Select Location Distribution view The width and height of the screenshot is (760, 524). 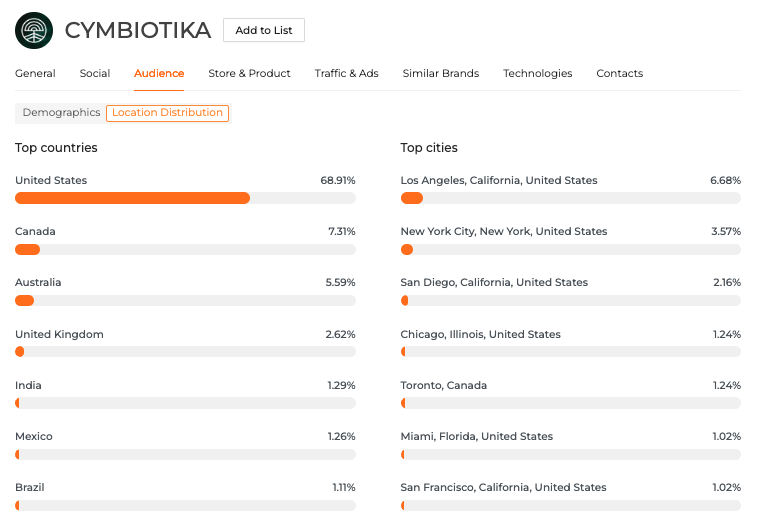(167, 113)
